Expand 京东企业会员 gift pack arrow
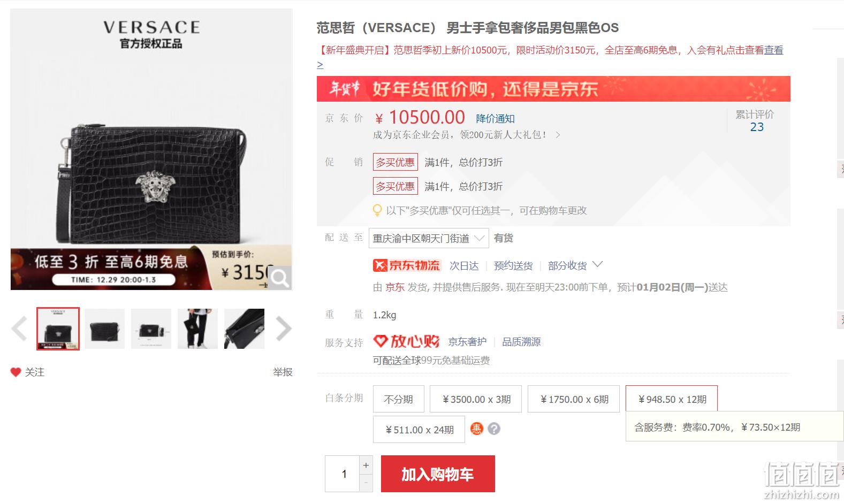The image size is (844, 504). (558, 135)
